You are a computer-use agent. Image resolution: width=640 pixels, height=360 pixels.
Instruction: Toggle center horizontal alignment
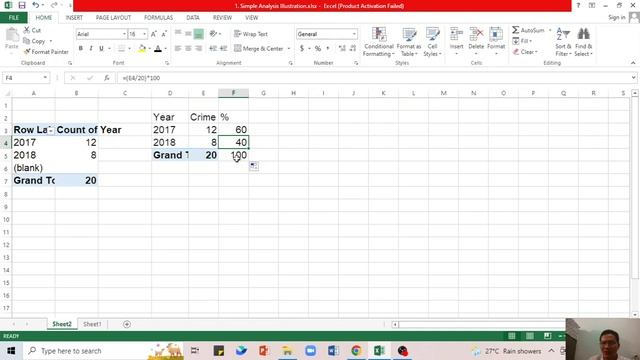pos(188,49)
